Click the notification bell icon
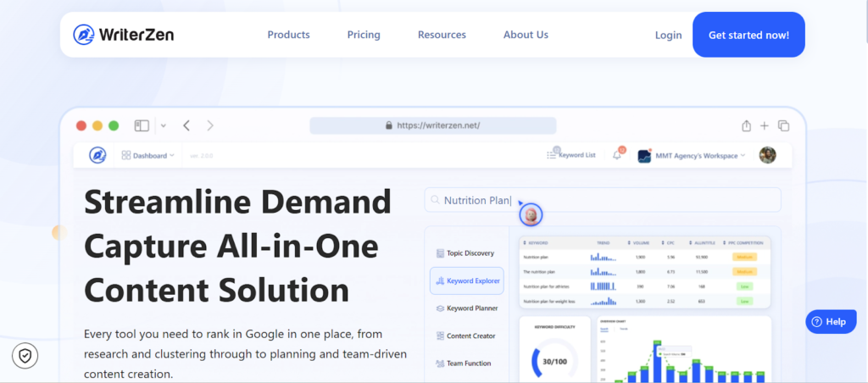The width and height of the screenshot is (868, 383). click(617, 155)
